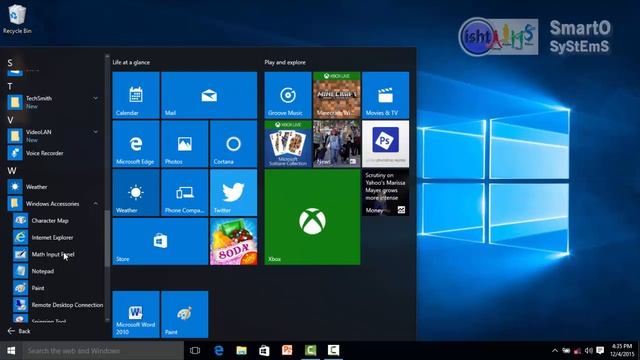Click the Windows Start button
The image size is (640, 360).
(x=11, y=351)
